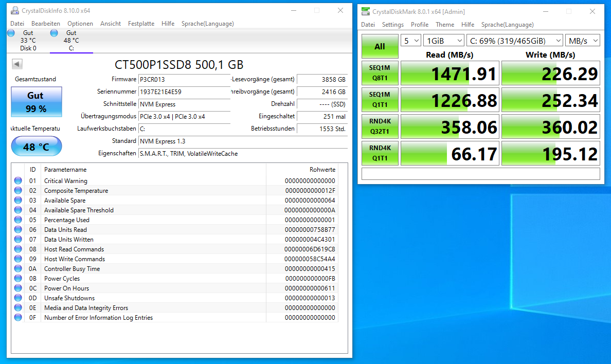
Task: Click the CrystalDiskInfo title bar icon
Action: tap(14, 10)
